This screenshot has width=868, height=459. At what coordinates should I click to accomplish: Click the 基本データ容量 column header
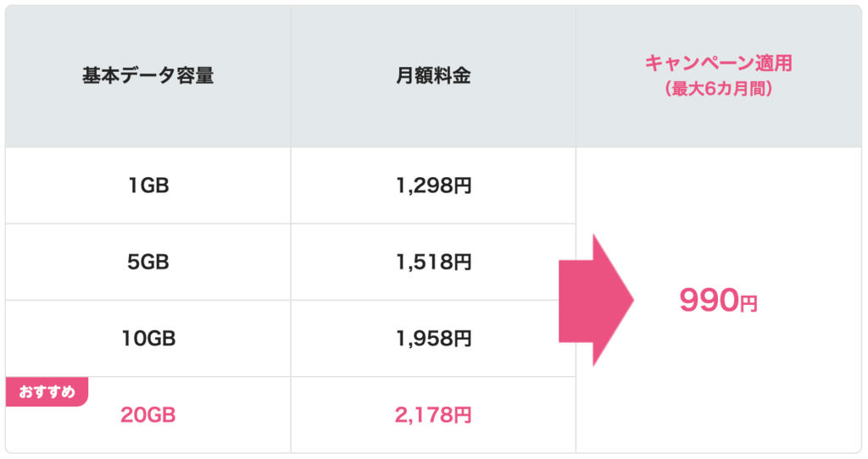[x=147, y=75]
